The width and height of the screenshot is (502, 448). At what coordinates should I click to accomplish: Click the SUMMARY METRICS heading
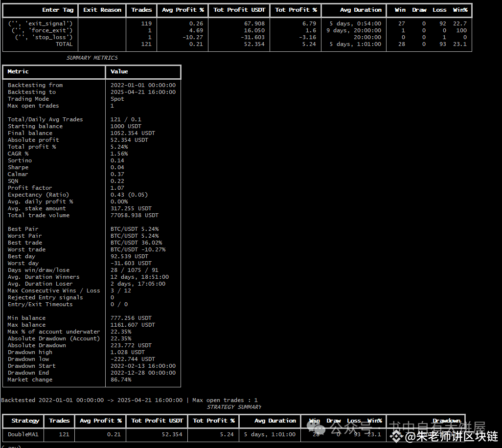pyautogui.click(x=92, y=58)
